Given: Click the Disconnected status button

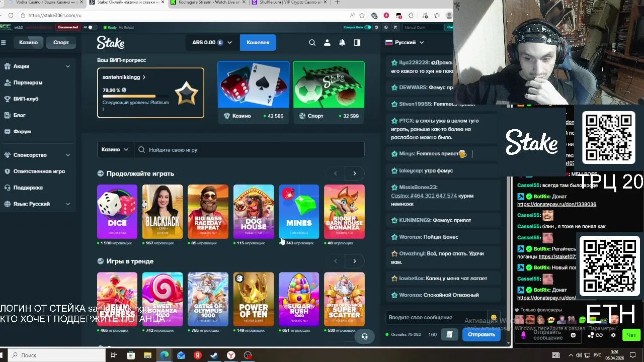Looking at the screenshot, I should 68,27.
